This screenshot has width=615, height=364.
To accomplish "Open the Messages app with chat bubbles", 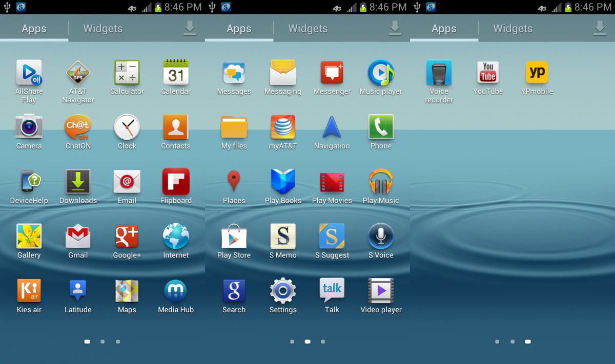I will click(234, 73).
